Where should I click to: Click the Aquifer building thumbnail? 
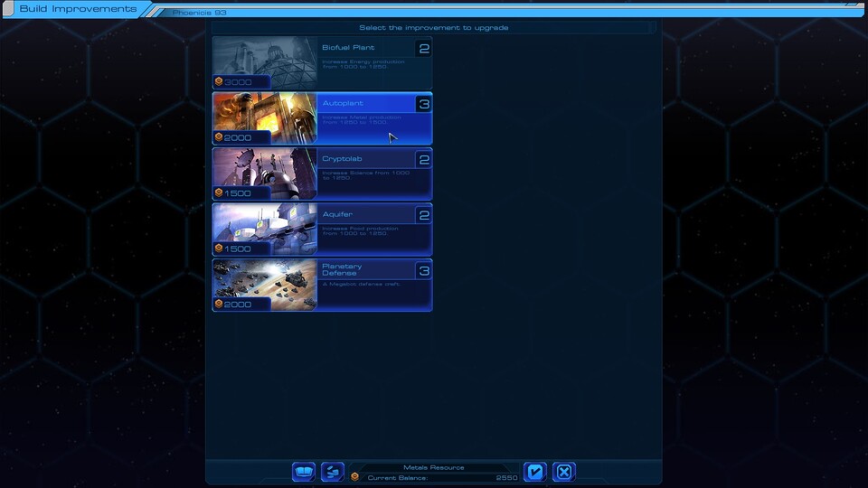265,224
